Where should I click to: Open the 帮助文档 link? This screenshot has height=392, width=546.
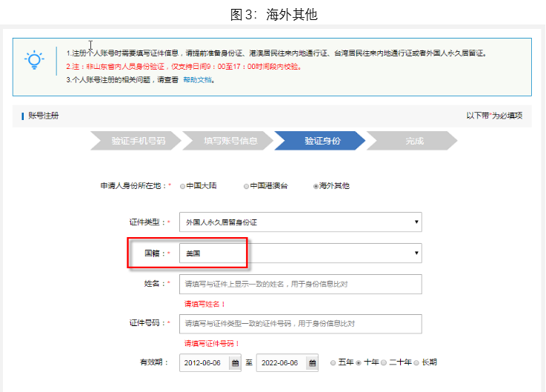tap(198, 80)
